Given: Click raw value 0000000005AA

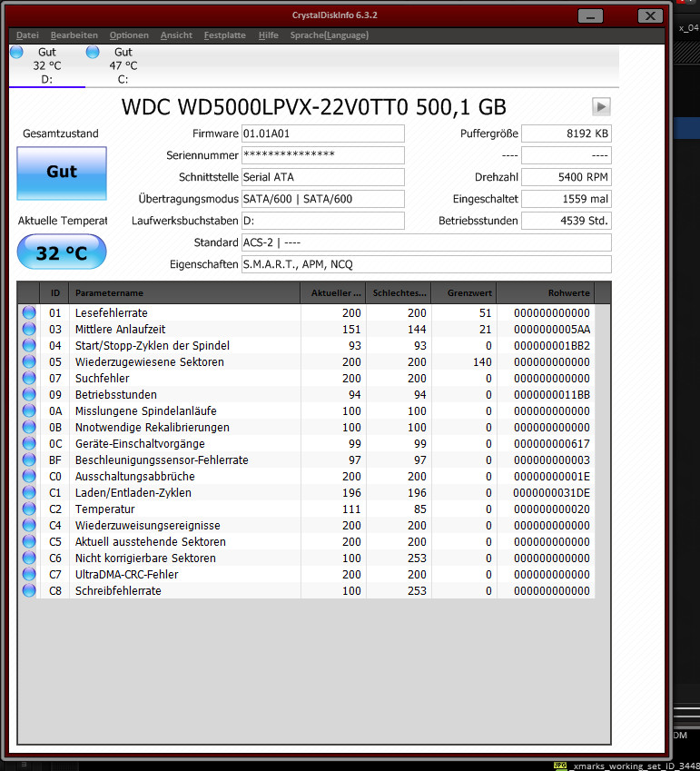Looking at the screenshot, I should [551, 329].
